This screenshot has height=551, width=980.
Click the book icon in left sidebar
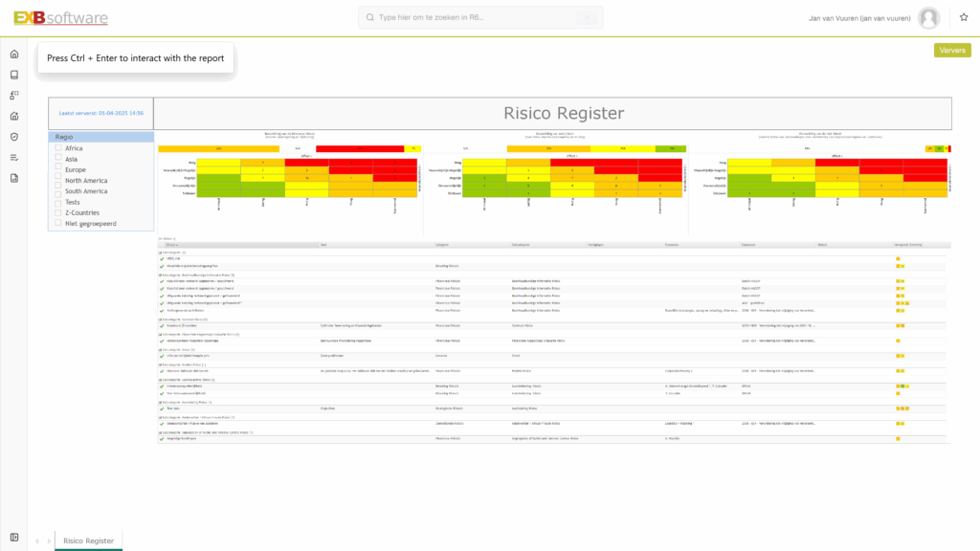click(14, 75)
